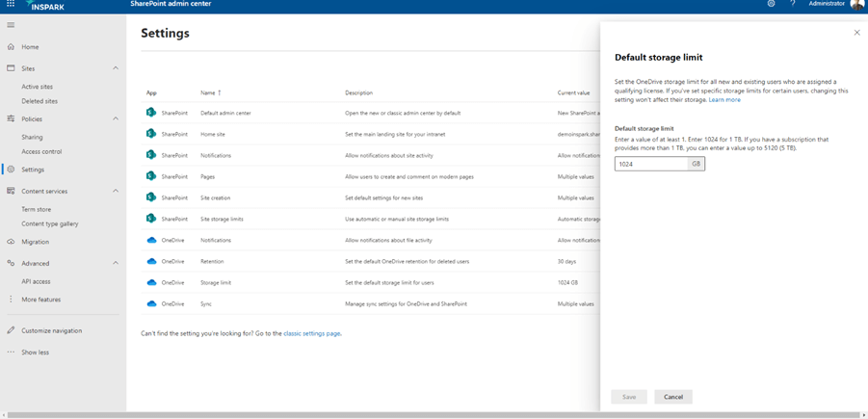Image resolution: width=868 pixels, height=419 pixels.
Task: Click the Save button
Action: tap(629, 397)
